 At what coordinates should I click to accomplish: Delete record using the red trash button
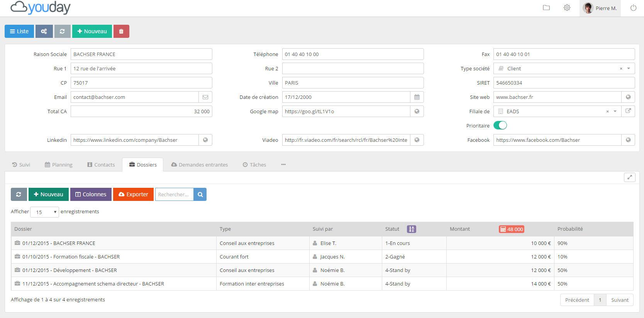tap(121, 31)
